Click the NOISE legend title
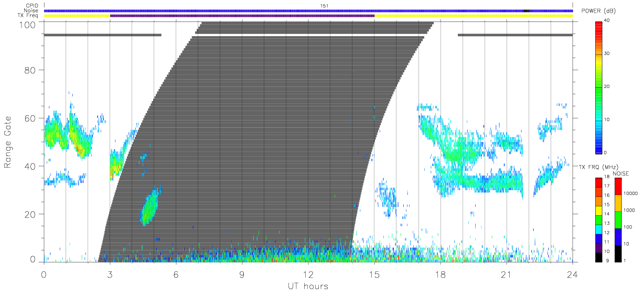Image resolution: width=644 pixels, height=297 pixels. (x=620, y=173)
